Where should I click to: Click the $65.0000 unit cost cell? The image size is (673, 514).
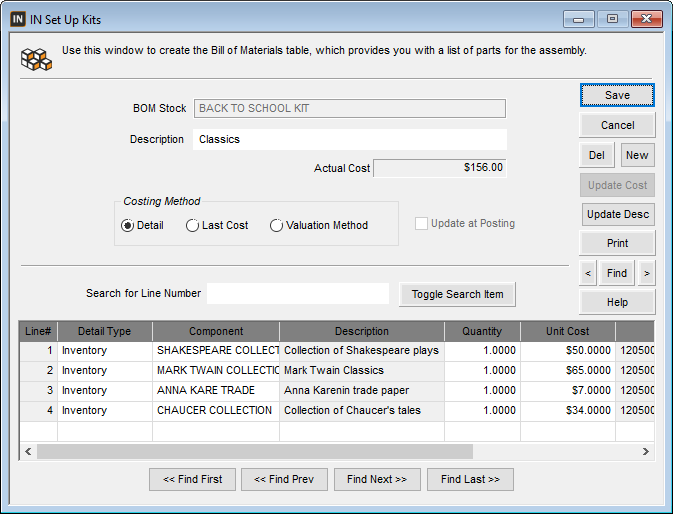click(568, 370)
